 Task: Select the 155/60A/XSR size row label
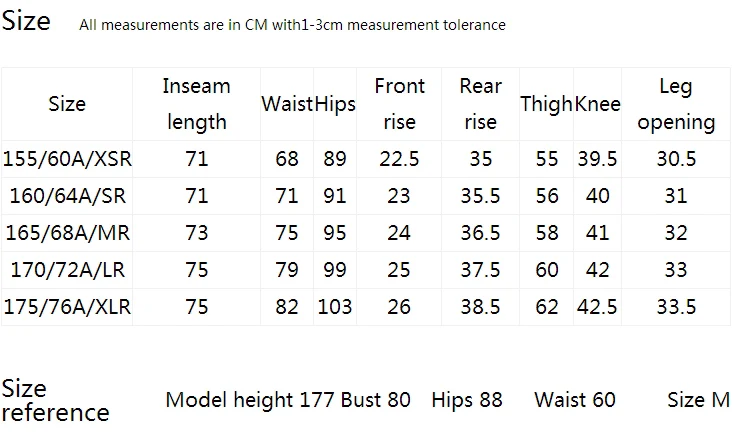point(67,159)
